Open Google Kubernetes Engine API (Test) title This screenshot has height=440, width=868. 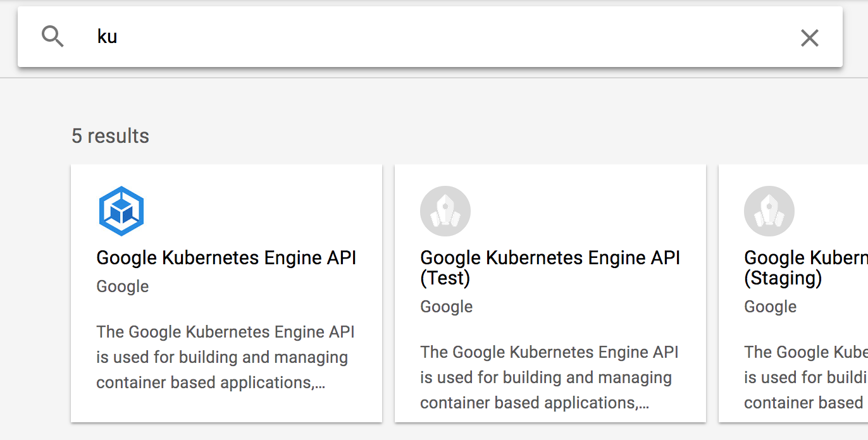pos(550,267)
